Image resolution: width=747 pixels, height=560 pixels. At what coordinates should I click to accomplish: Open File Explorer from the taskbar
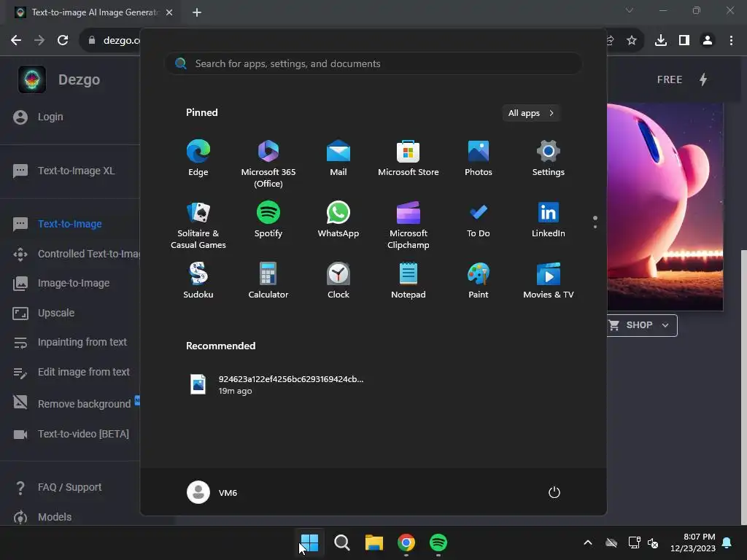coord(374,542)
